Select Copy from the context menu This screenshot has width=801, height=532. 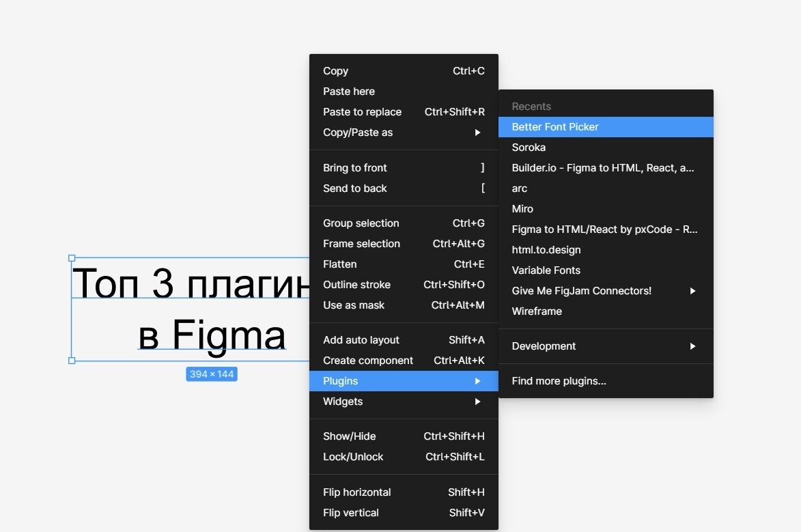pos(404,71)
